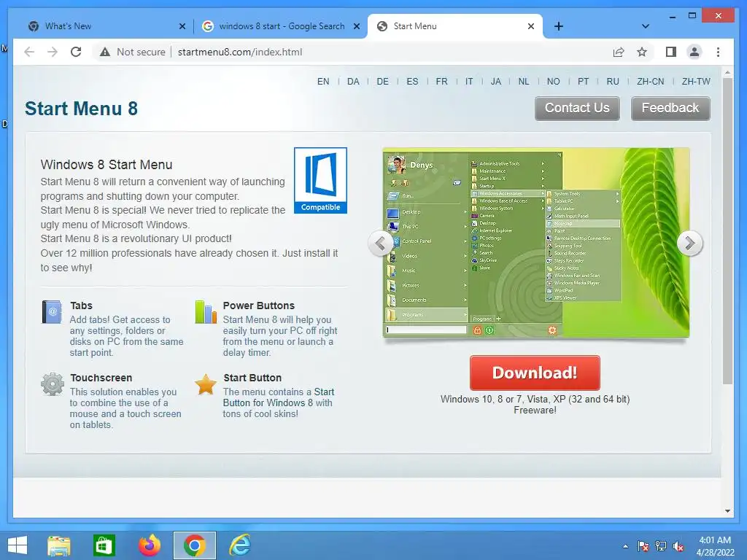Toggle the Chrome side panel
Screen dimensions: 747x560
click(x=671, y=52)
